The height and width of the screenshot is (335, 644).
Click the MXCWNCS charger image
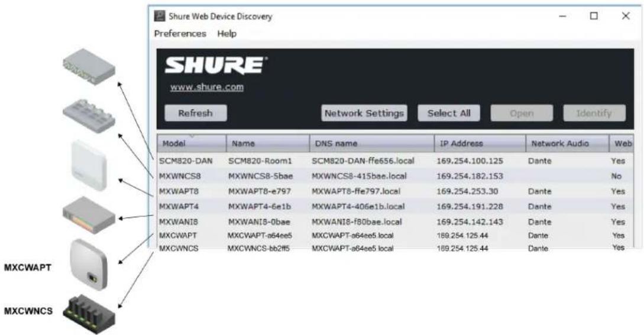tap(89, 314)
